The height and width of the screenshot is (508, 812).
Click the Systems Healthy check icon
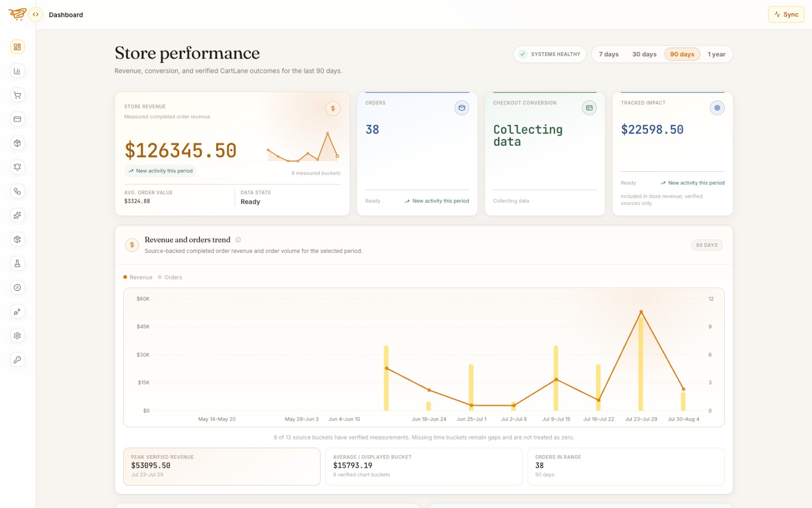(523, 54)
